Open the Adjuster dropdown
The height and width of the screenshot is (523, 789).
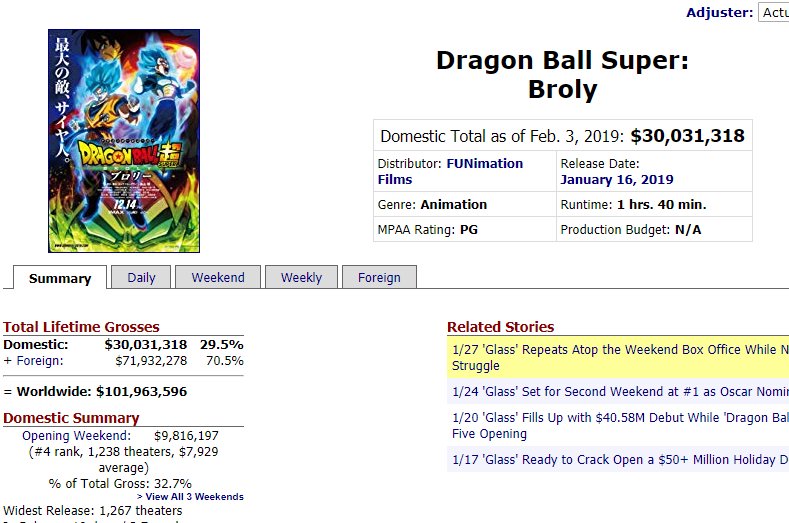pos(774,12)
